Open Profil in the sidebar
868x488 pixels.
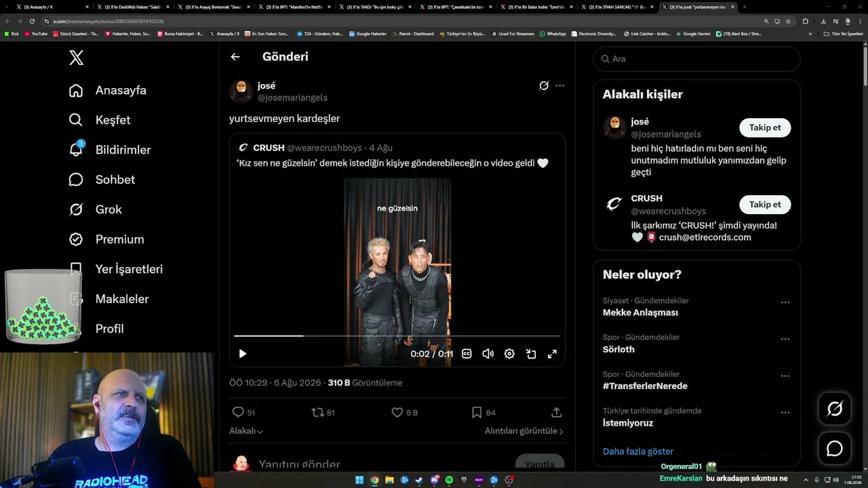tap(109, 329)
